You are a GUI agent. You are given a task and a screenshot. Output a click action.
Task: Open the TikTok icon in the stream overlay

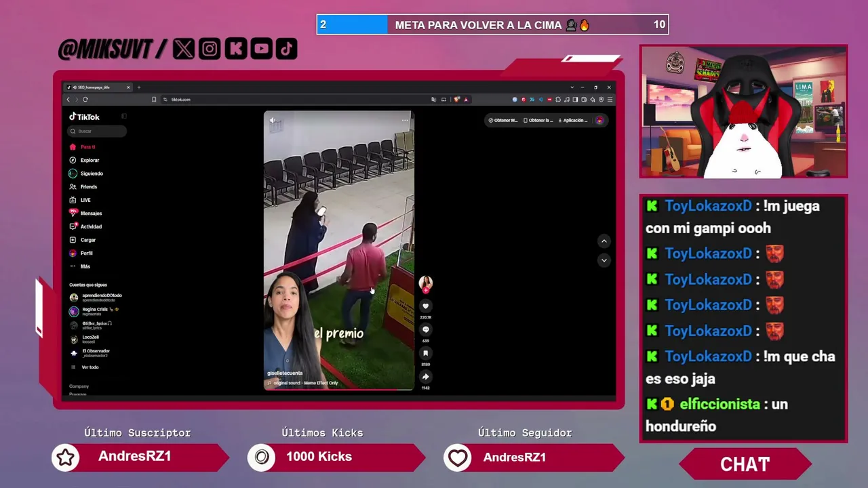tap(286, 49)
